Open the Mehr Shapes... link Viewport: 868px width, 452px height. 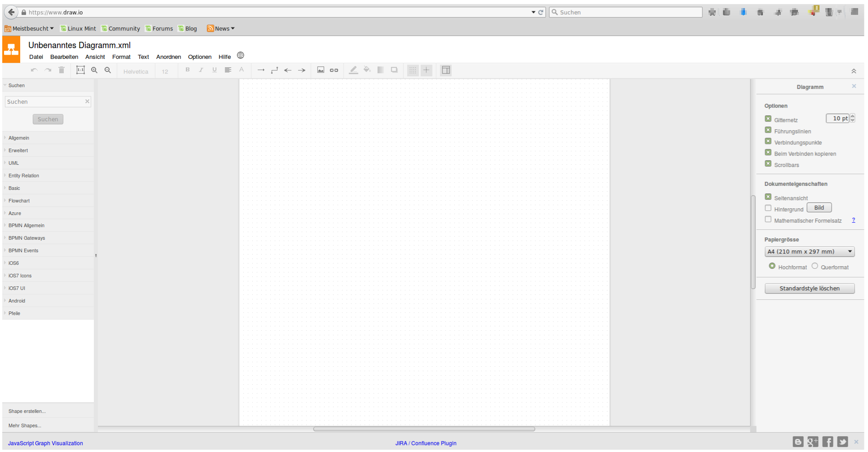[x=25, y=426]
